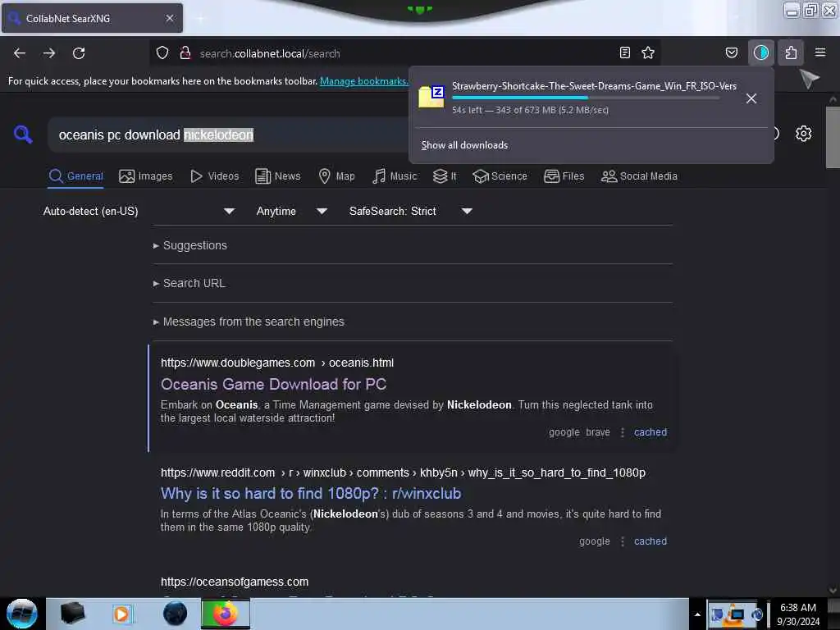840x630 pixels.
Task: Open the Pocket save icon
Action: tap(731, 52)
